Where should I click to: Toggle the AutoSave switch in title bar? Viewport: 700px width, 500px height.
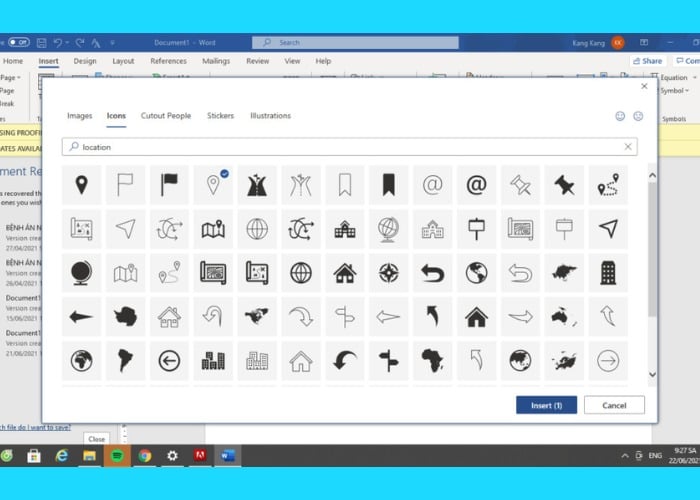(18, 43)
